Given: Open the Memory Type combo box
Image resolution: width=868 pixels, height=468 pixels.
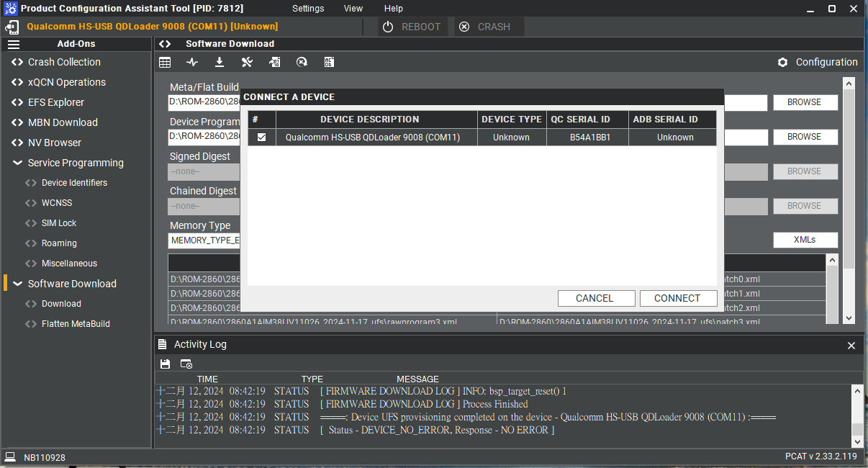Looking at the screenshot, I should click(204, 240).
